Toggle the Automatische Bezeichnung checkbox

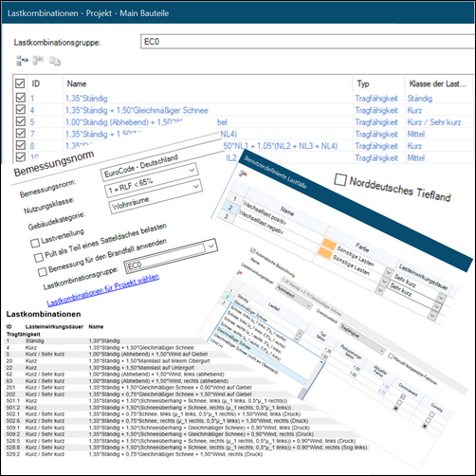click(x=252, y=250)
